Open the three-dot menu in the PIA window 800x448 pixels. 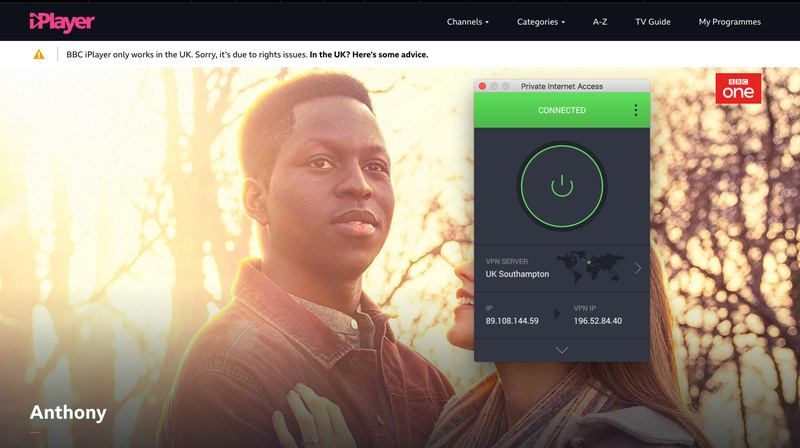point(635,110)
